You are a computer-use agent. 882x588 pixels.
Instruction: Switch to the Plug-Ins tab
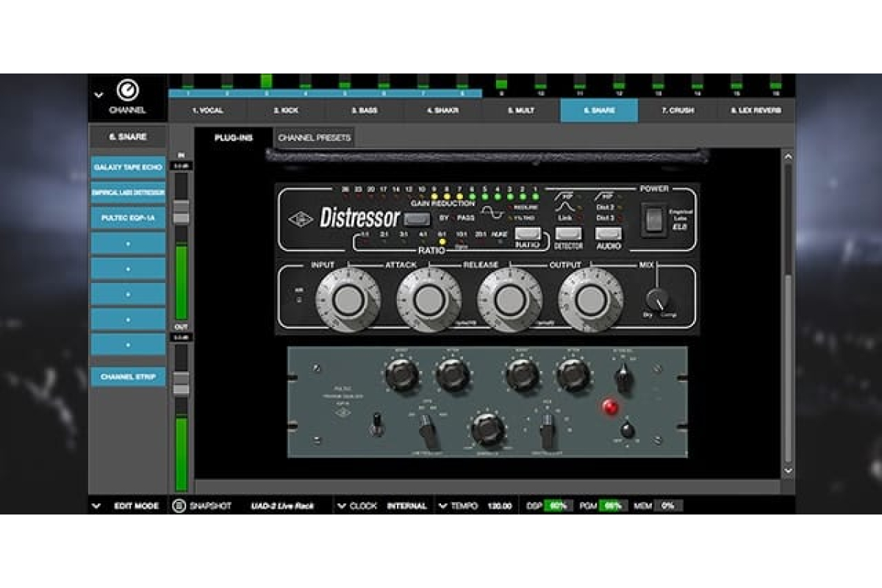tap(234, 137)
